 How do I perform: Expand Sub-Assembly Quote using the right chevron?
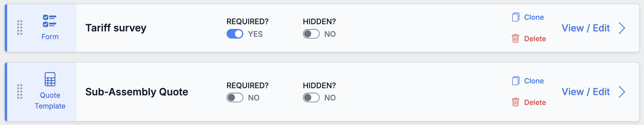point(622,92)
